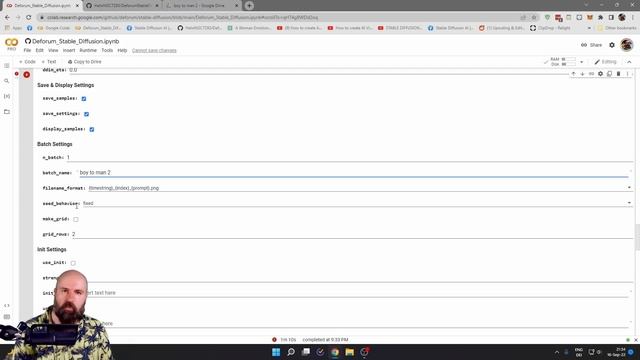Expand other bookmarks chevron
The height and width of the screenshot is (360, 640).
(589, 28)
